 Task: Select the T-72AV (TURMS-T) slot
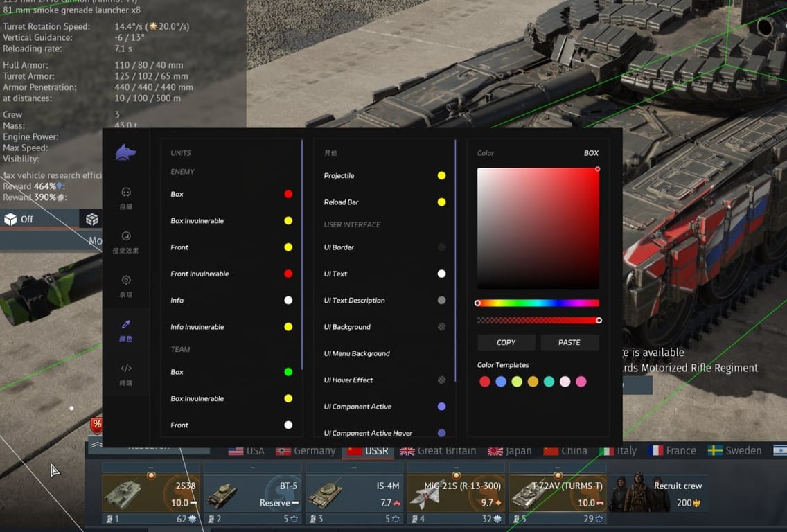tap(558, 494)
